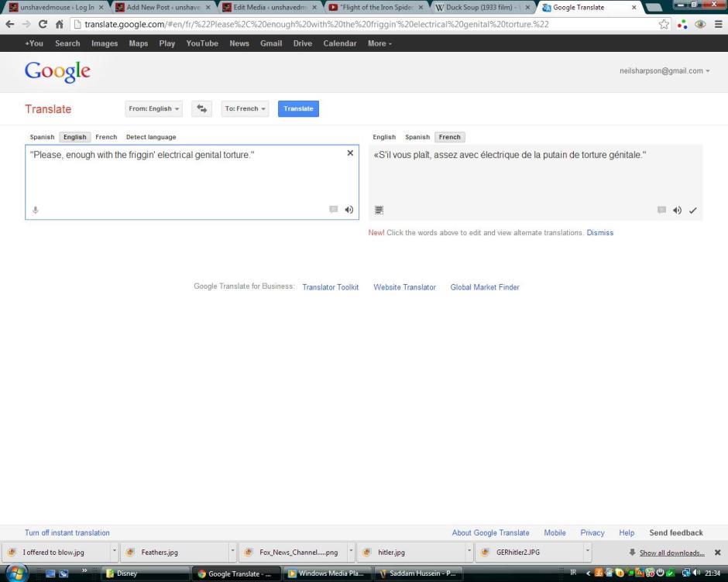Viewport: 728px width, 582px height.
Task: Click the select-all icon under the translation
Action: pyautogui.click(x=379, y=210)
